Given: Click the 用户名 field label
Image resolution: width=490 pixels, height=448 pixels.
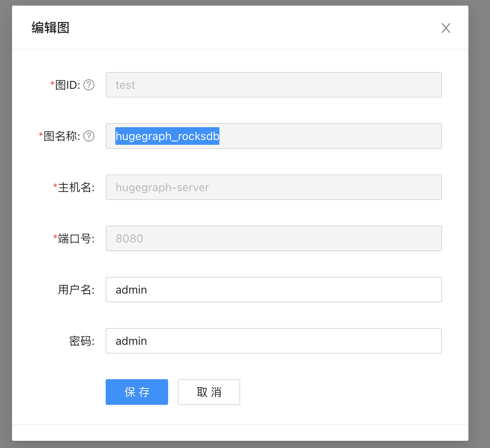Looking at the screenshot, I should point(76,290).
